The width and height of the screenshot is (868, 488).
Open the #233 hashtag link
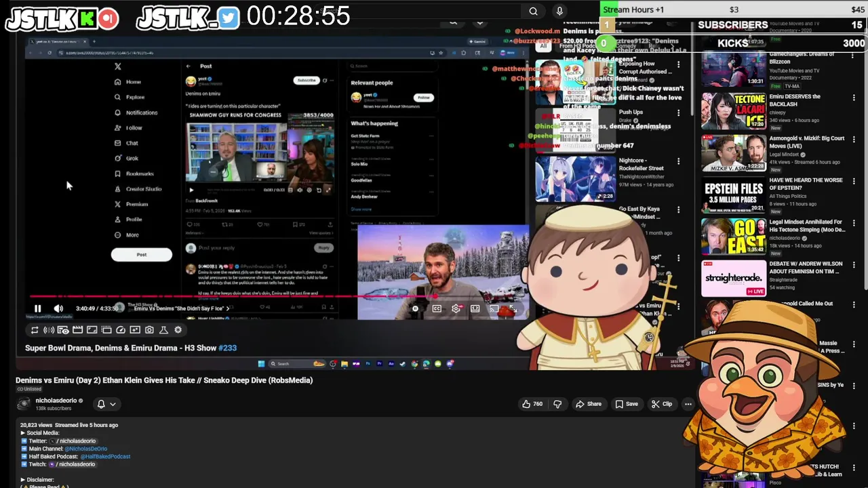[227, 348]
